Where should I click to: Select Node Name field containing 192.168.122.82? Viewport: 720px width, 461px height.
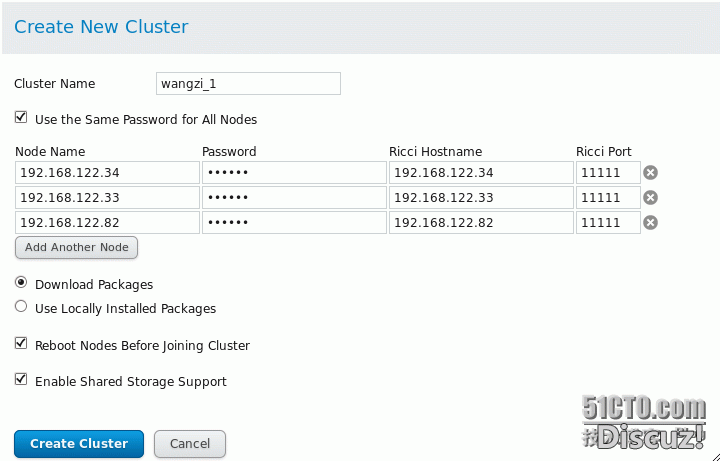click(x=107, y=222)
